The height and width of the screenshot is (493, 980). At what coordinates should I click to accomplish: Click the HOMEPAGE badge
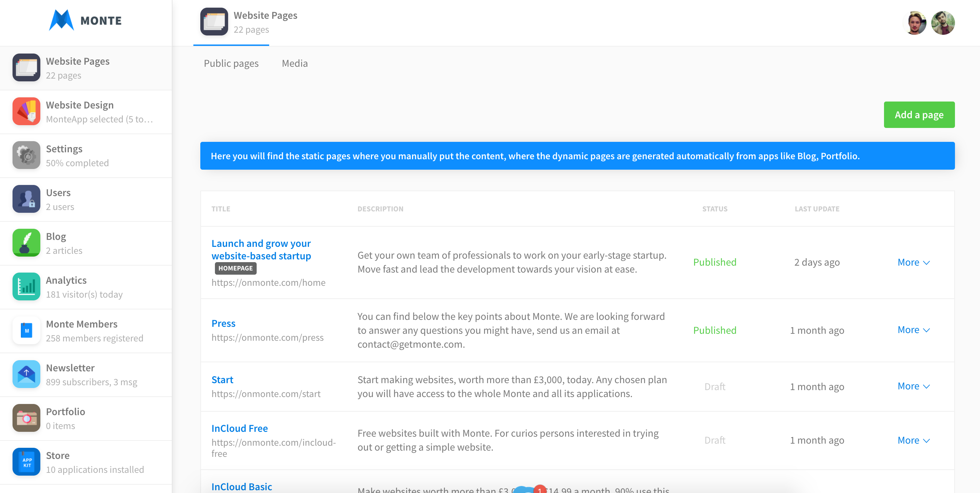click(x=235, y=268)
